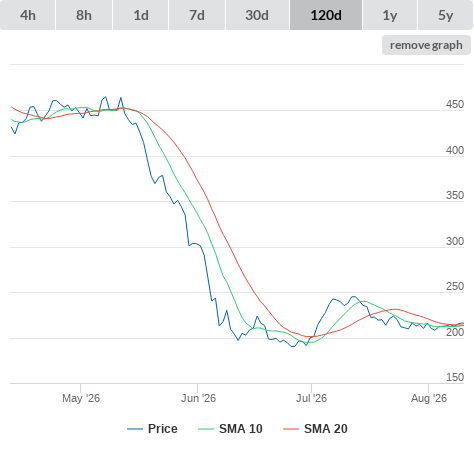
Task: Open the 5y time range
Action: 445,15
